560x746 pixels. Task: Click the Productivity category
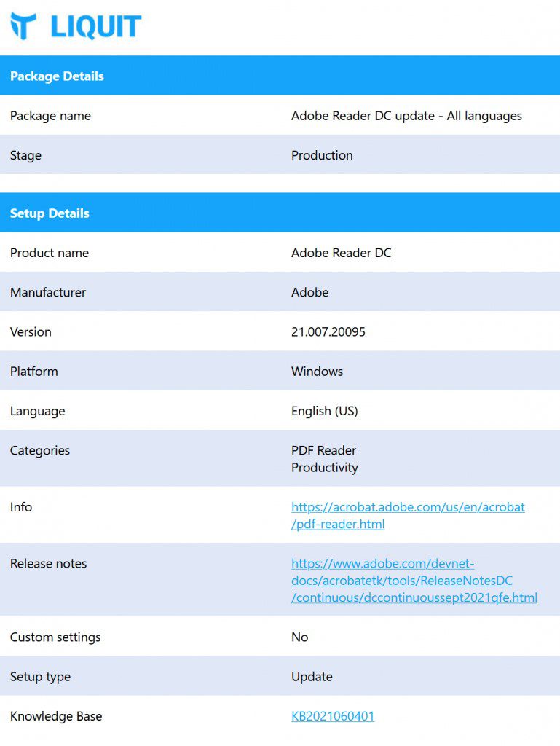(x=324, y=468)
